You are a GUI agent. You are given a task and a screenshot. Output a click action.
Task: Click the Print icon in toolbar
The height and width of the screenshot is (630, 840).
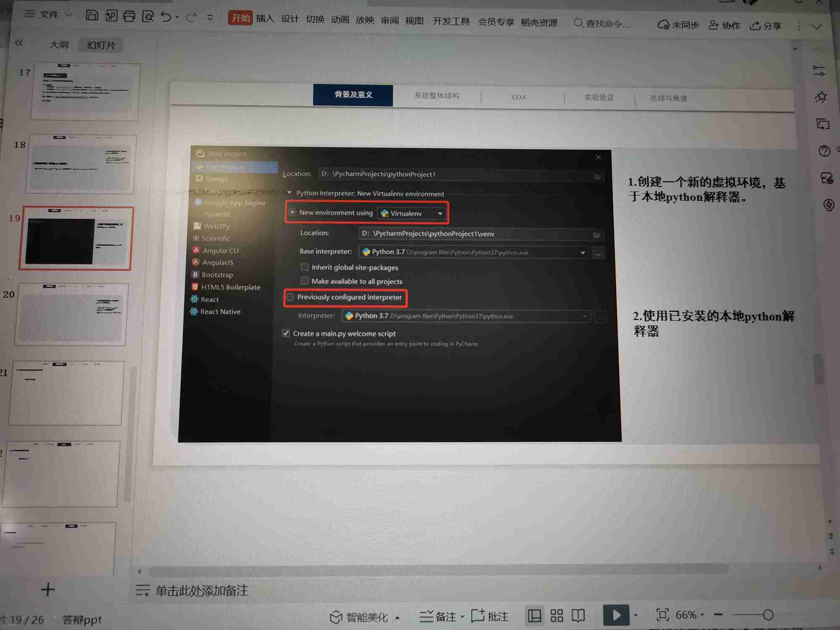click(x=129, y=16)
